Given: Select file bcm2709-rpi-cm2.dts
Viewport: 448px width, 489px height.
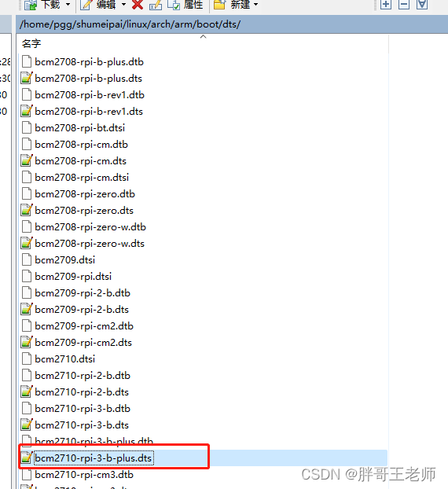Looking at the screenshot, I should tap(77, 343).
